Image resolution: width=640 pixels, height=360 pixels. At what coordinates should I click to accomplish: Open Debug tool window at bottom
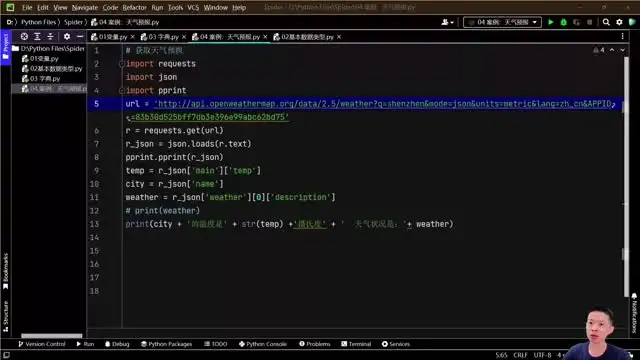pos(117,344)
